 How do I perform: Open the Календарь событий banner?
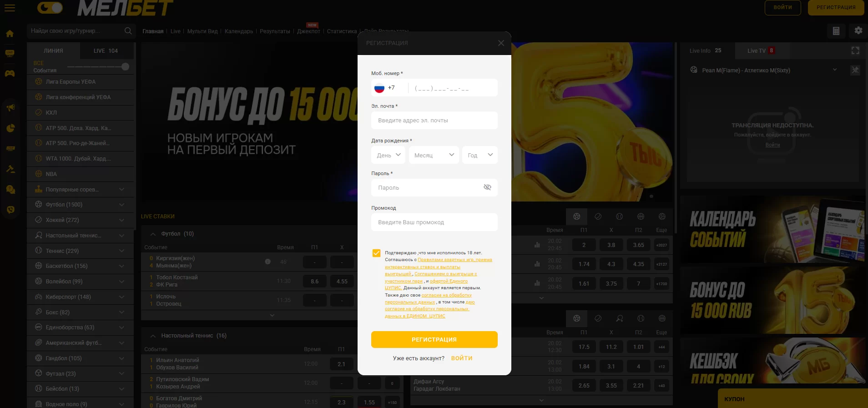pos(772,229)
